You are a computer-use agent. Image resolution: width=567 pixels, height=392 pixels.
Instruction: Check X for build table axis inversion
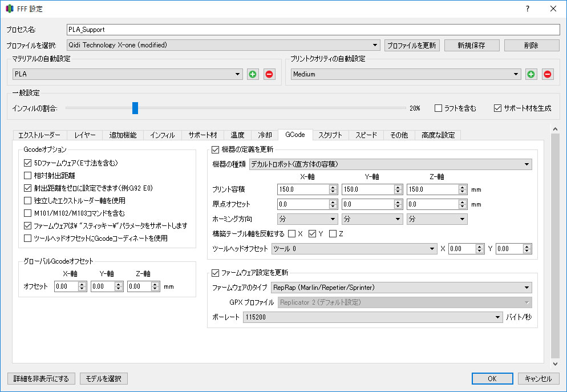click(x=291, y=234)
